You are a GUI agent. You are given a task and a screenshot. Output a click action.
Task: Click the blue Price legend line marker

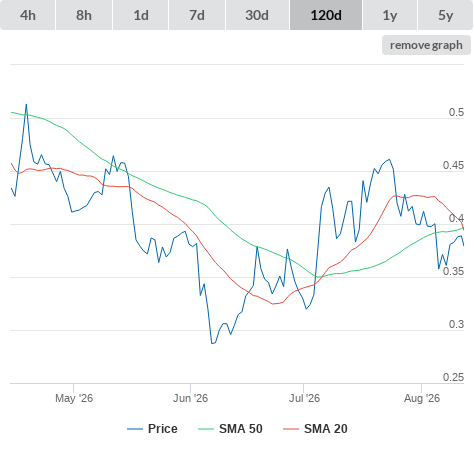[x=135, y=429]
